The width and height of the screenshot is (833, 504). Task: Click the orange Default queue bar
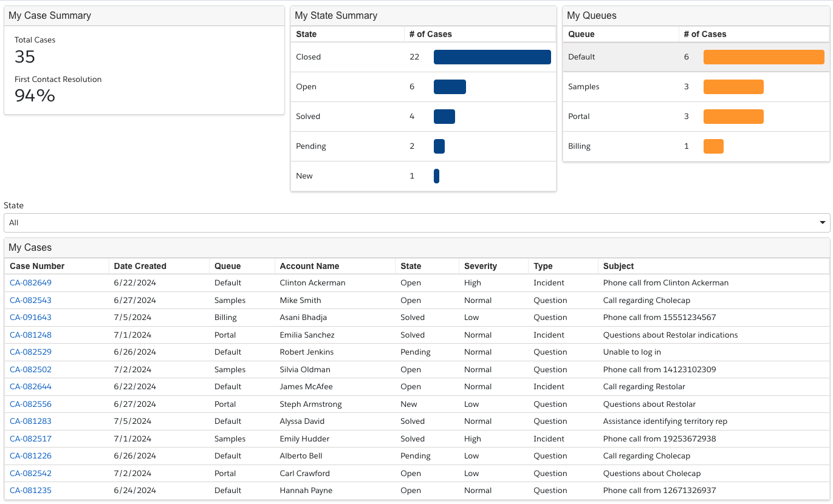pos(763,57)
